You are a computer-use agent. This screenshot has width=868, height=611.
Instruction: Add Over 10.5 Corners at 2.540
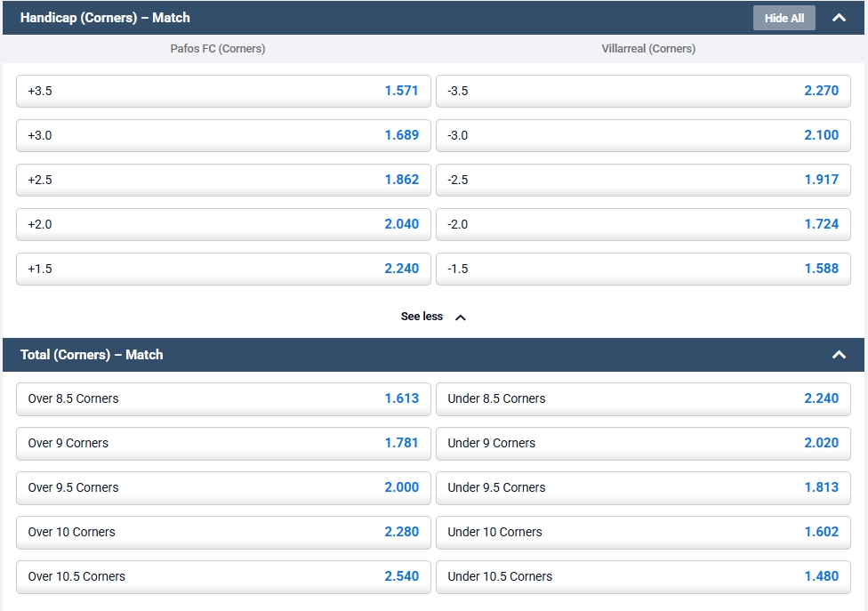[x=223, y=576]
